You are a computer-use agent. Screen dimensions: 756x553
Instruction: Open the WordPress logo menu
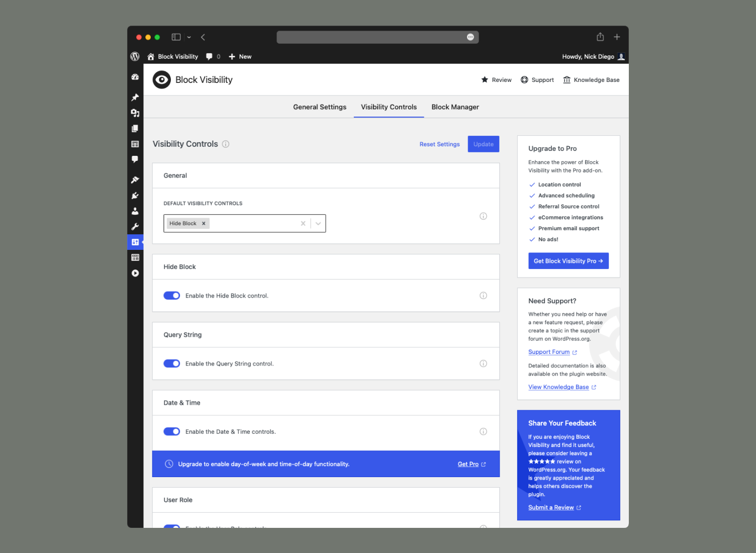click(x=135, y=56)
